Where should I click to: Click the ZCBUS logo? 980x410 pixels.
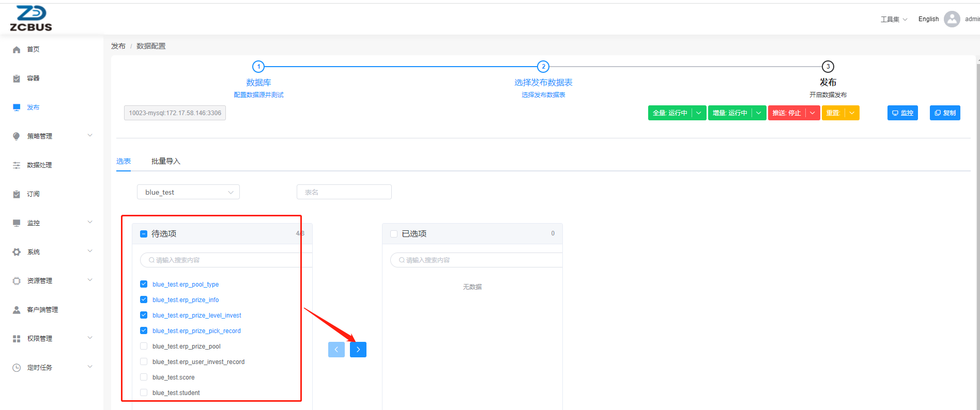tap(31, 19)
